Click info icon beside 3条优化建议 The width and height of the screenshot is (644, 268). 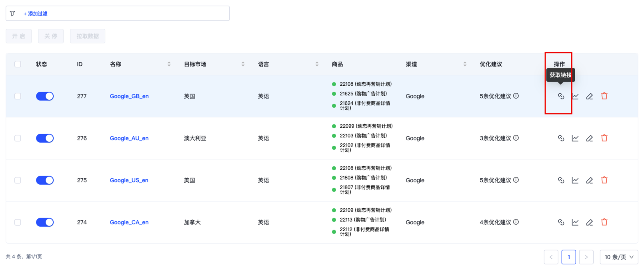516,138
